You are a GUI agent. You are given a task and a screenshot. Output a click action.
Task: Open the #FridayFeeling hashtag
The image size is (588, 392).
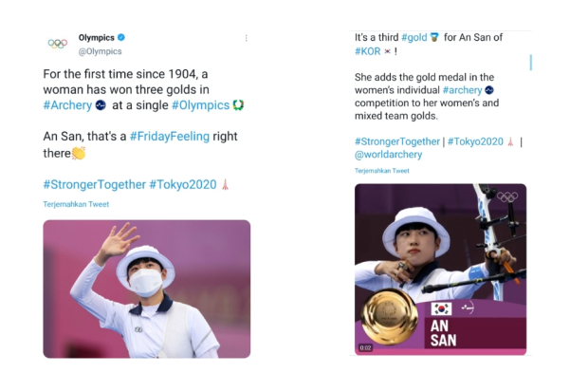click(170, 136)
